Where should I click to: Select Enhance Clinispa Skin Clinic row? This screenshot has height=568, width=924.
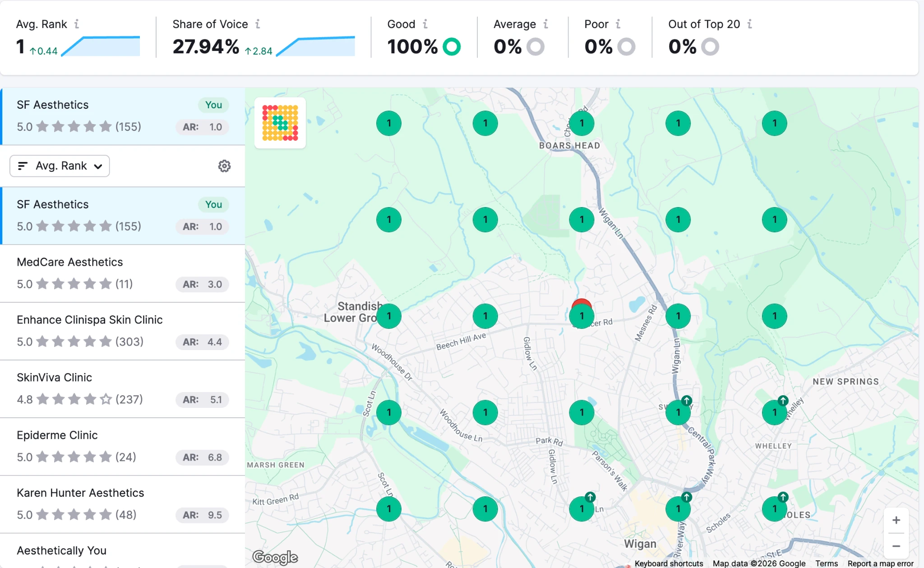(x=123, y=331)
